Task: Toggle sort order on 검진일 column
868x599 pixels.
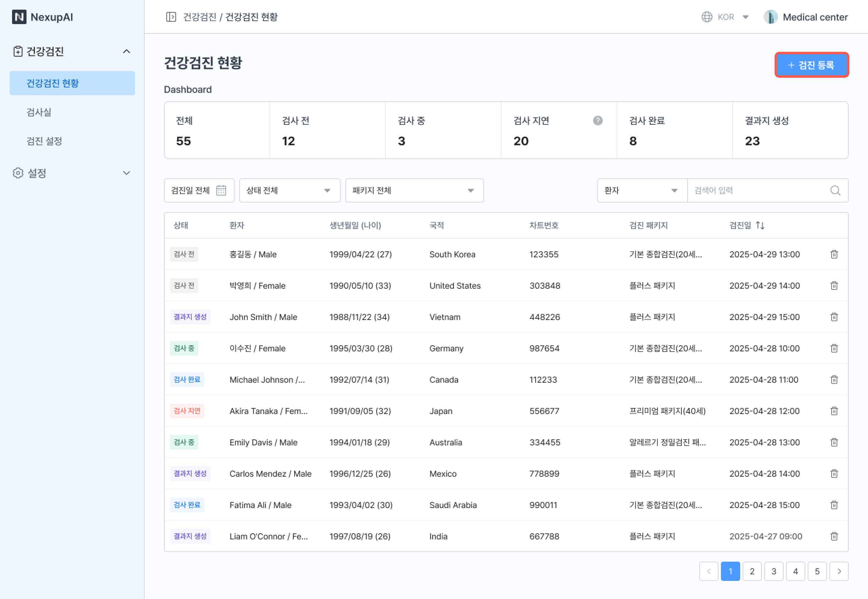Action: point(760,225)
